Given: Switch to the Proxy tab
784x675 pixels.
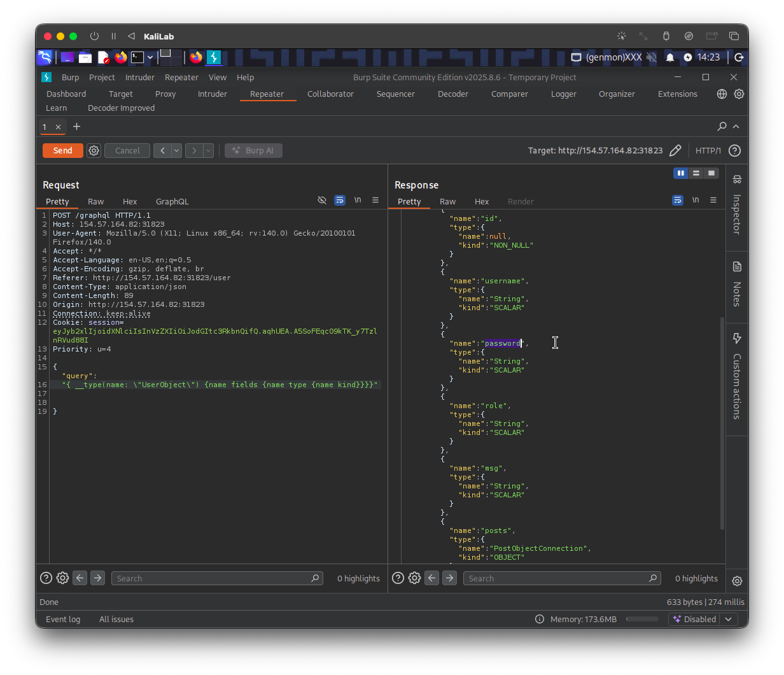Looking at the screenshot, I should [x=165, y=94].
